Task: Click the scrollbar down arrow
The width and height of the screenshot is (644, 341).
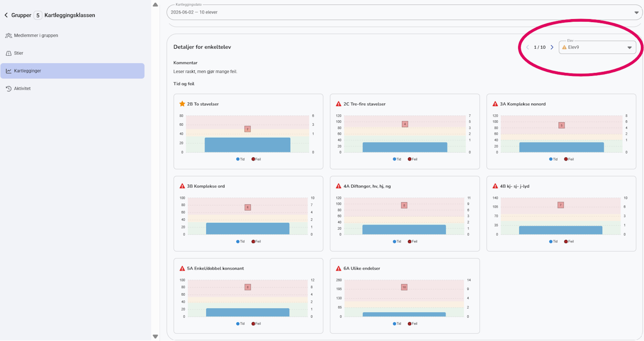Action: (155, 336)
